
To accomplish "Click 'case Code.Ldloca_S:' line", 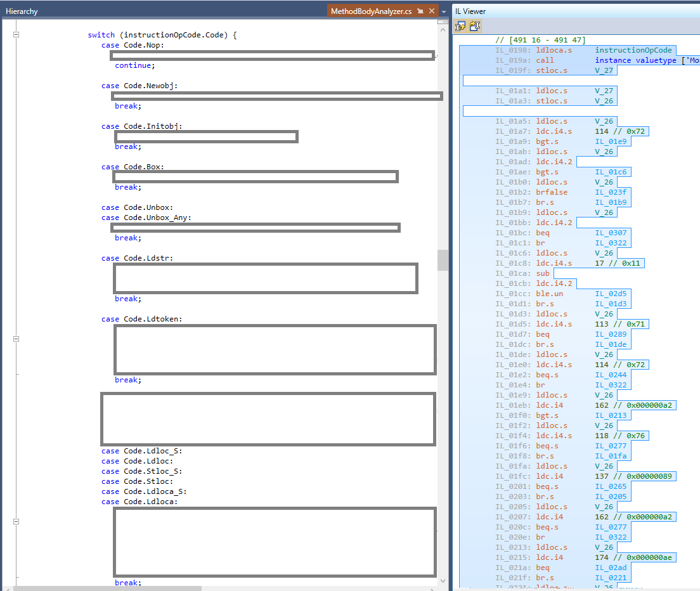I will click(144, 492).
